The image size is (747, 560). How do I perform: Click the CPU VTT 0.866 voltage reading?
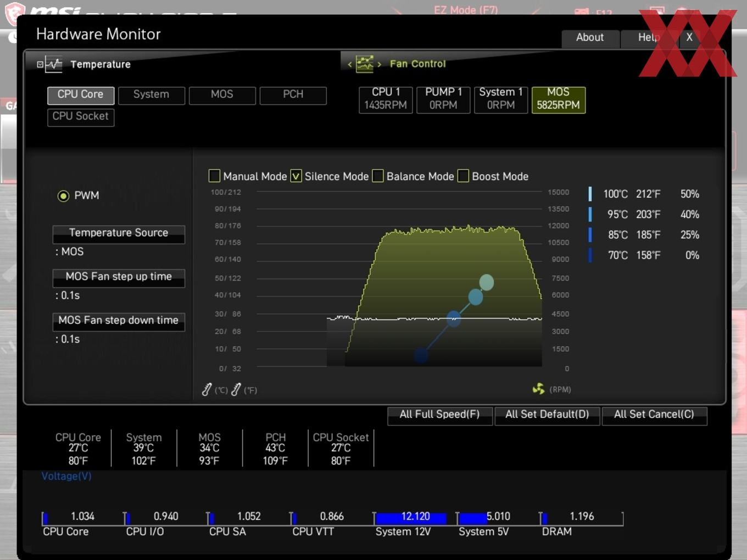click(x=332, y=517)
